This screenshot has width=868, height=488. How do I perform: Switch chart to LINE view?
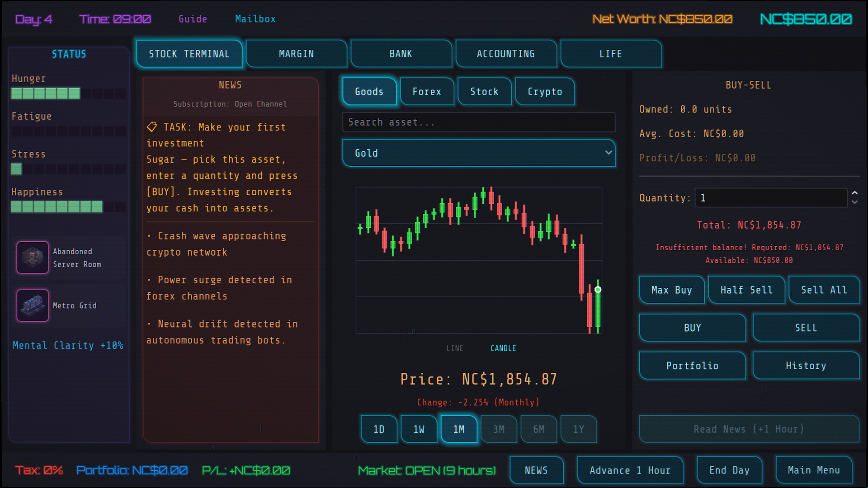[455, 348]
